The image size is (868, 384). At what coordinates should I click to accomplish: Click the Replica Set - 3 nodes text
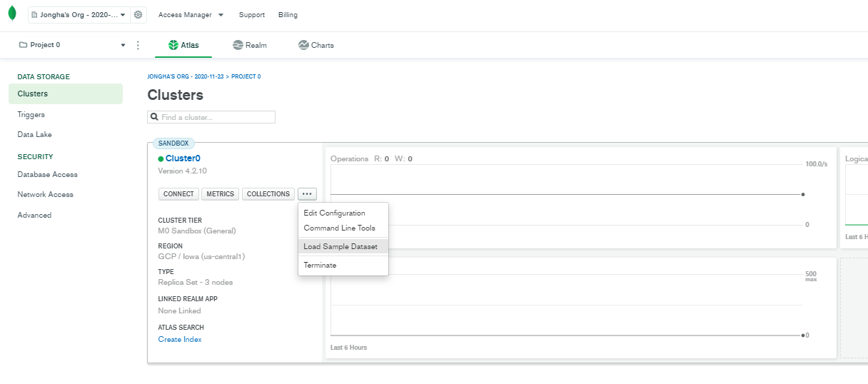click(x=196, y=282)
